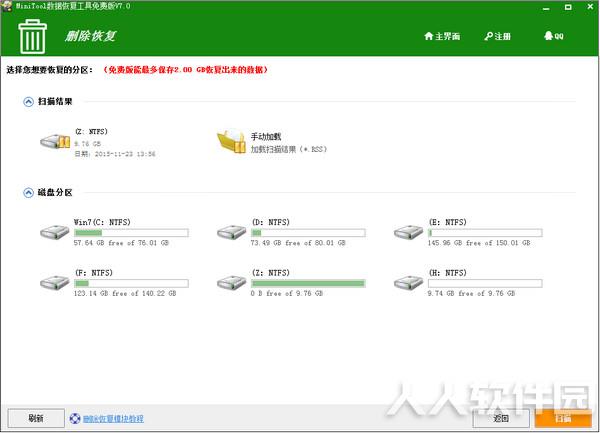Open the 手动加载 folder icon
Screen dimensions: 600x433
(x=232, y=142)
